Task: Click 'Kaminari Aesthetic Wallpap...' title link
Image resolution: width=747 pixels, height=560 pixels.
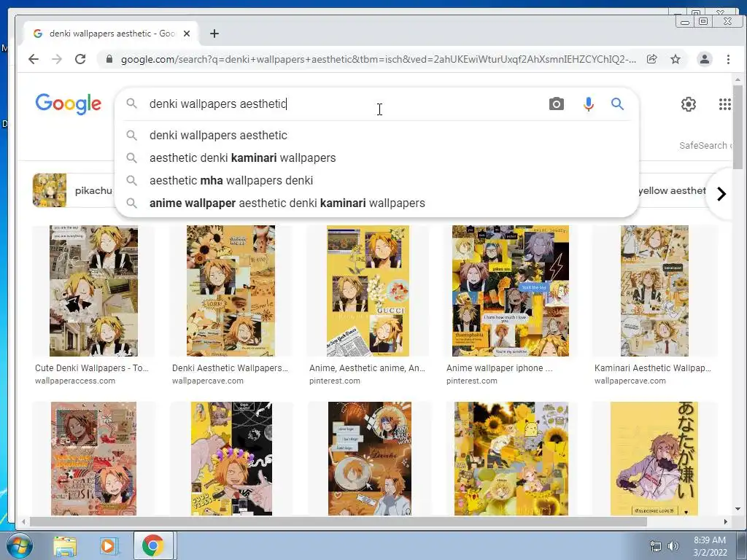Action: (653, 368)
